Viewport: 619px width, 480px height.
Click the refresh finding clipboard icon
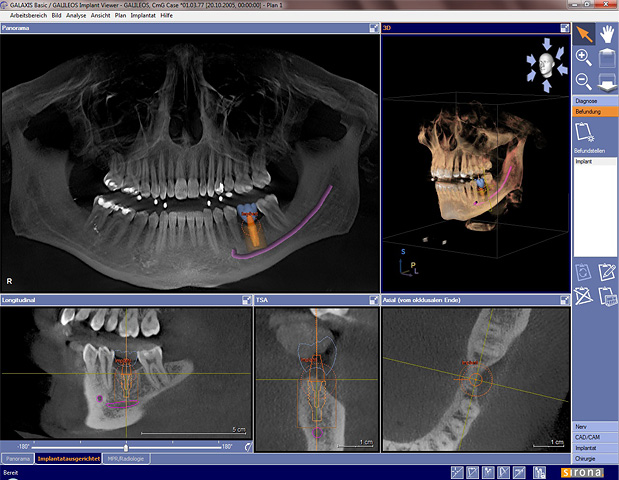[583, 272]
